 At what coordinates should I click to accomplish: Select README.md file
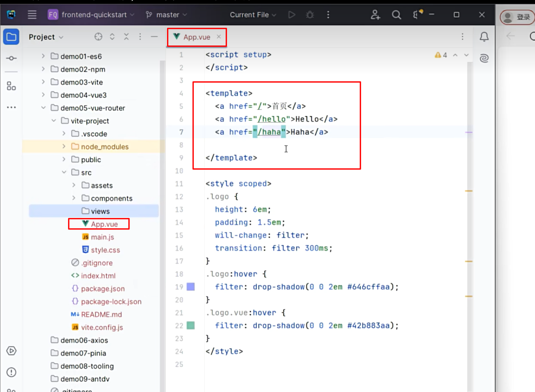pos(96,314)
